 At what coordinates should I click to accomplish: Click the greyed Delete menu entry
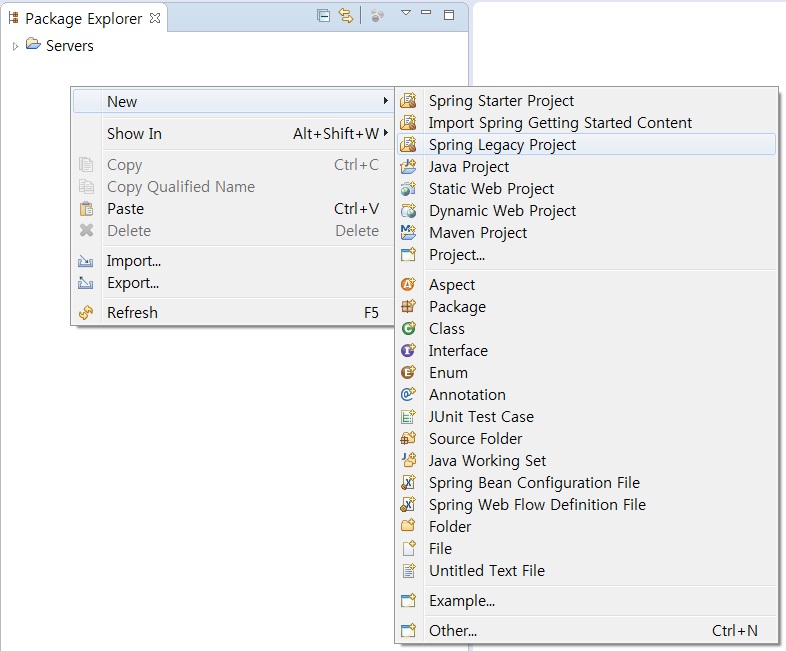click(233, 231)
